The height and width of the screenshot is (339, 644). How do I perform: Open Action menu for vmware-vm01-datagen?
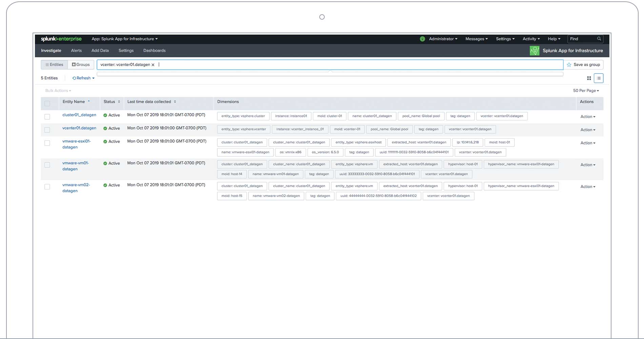click(x=588, y=165)
